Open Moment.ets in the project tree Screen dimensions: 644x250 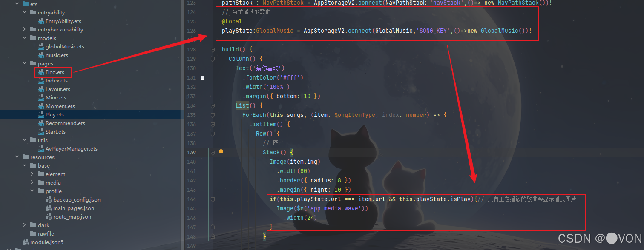(x=60, y=106)
